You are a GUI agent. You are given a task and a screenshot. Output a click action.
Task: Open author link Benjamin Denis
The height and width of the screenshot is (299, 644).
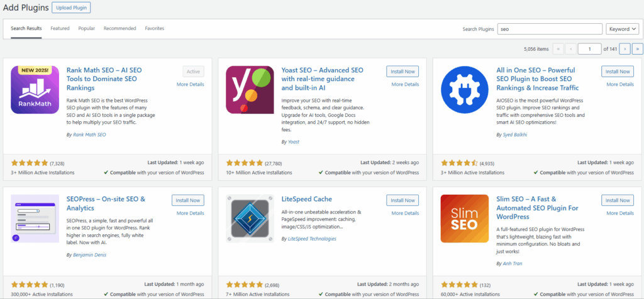click(89, 255)
